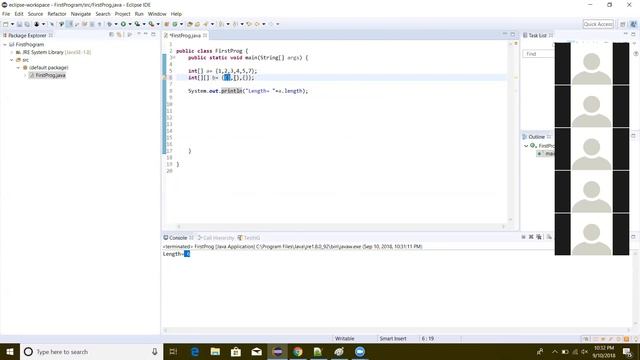Click Remove Launch icon in Console toolbar
This screenshot has height=360, width=640.
coord(531,237)
